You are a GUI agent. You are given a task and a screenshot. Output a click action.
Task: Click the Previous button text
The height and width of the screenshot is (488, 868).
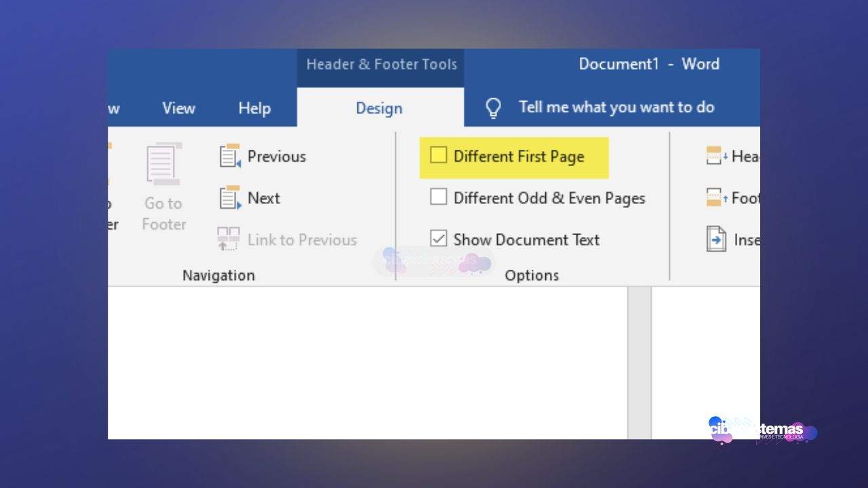(x=277, y=156)
